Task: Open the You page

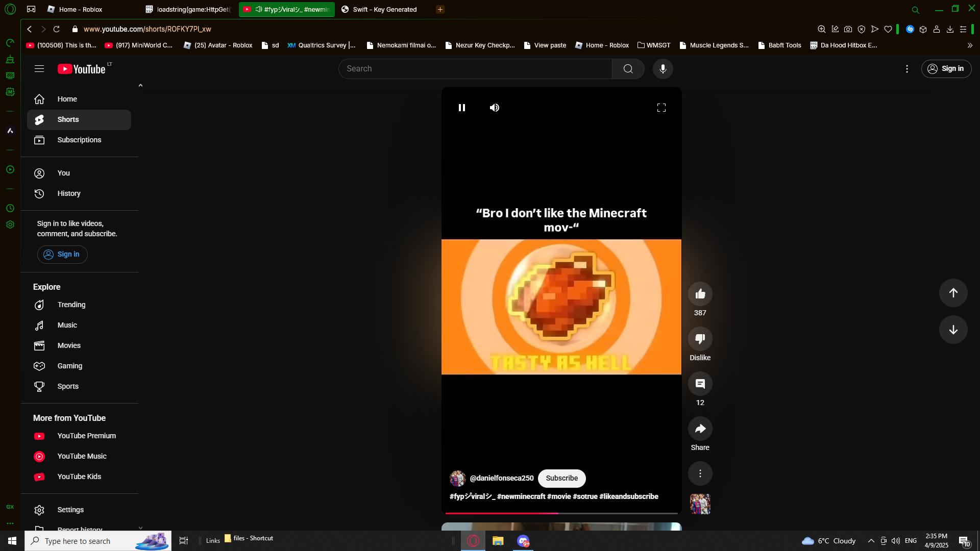Action: pos(79,173)
